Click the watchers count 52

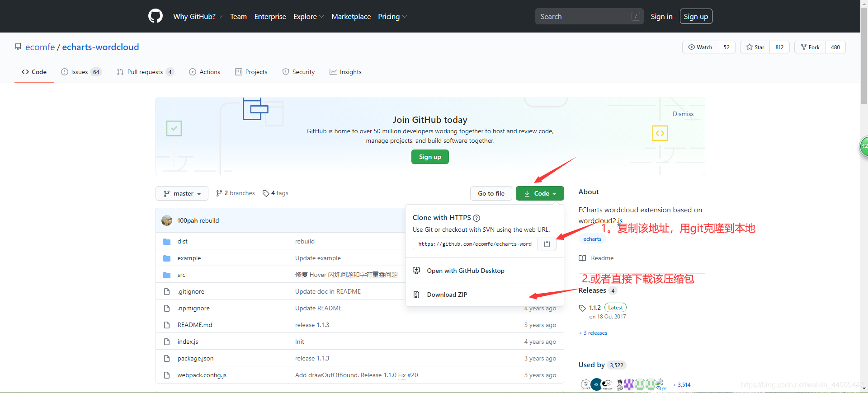tap(726, 47)
